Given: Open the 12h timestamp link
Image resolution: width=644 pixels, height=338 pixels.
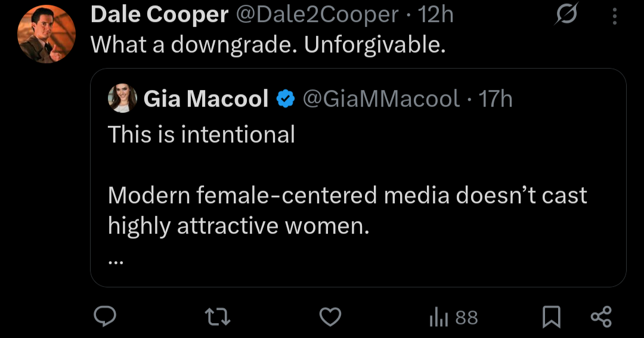Looking at the screenshot, I should tap(436, 15).
